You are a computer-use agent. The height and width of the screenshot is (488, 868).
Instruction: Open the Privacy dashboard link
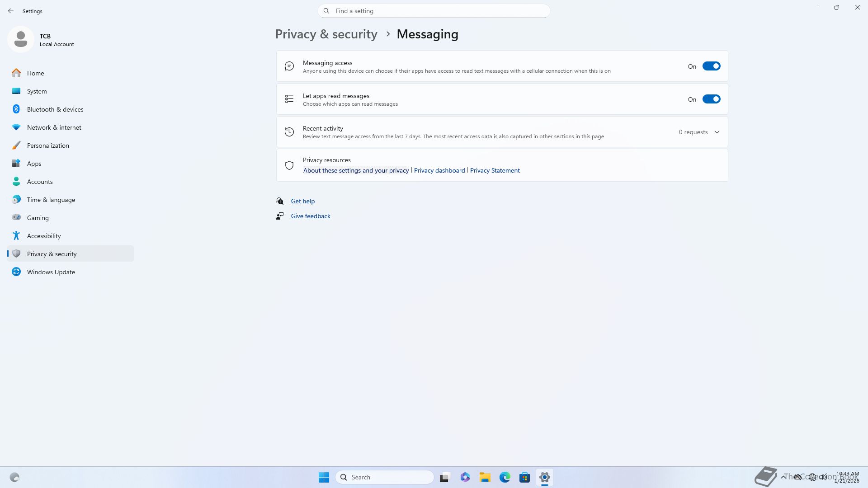click(x=439, y=171)
